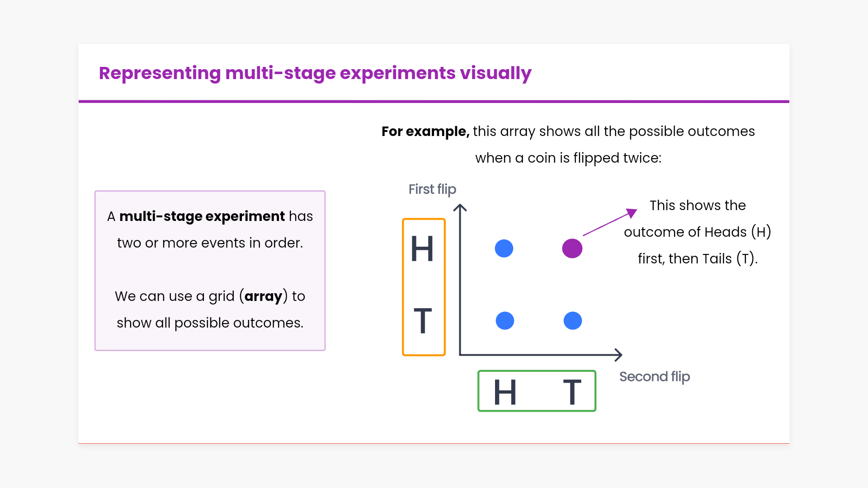Click the vertical axis arrowhead
The image size is (868, 488).
click(x=460, y=208)
